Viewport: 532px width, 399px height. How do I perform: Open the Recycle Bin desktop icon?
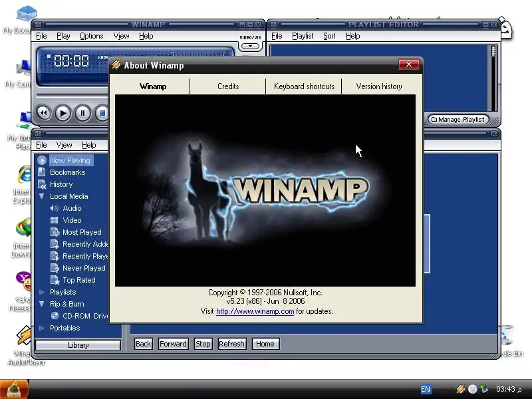click(x=510, y=341)
